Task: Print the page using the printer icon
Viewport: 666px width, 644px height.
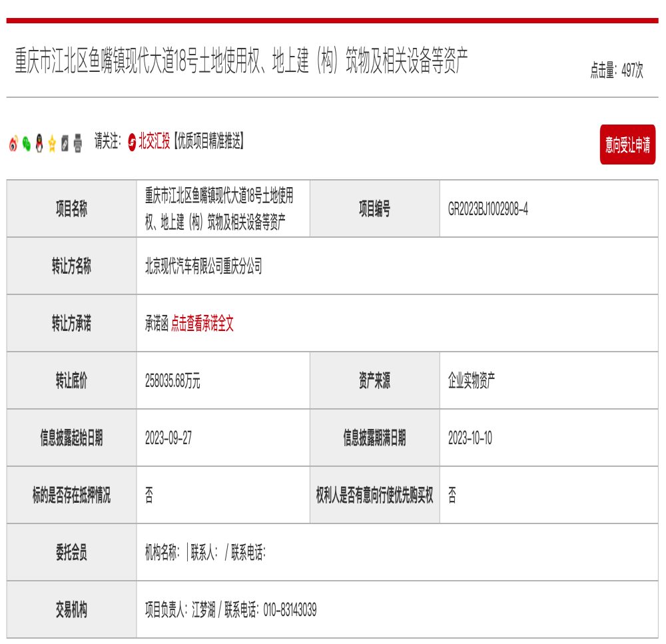Action: click(78, 143)
